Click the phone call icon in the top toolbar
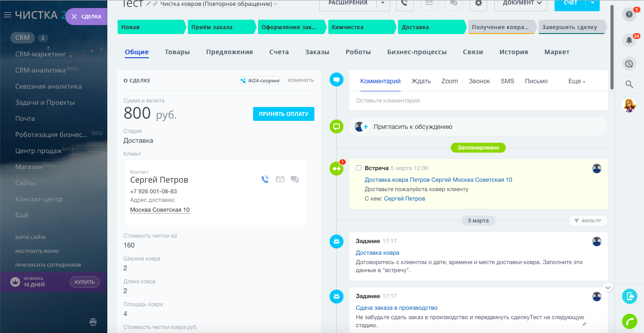The height and width of the screenshot is (333, 644). (405, 4)
